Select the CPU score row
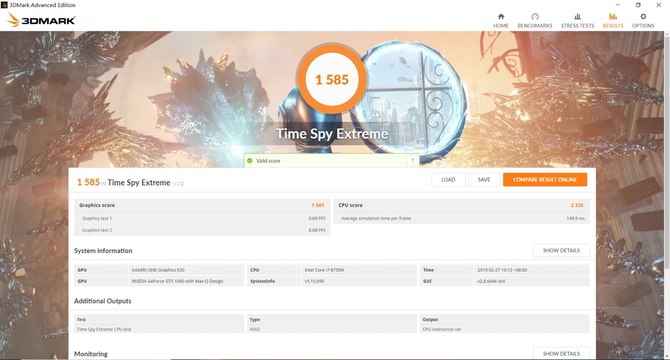Viewport: 670px width, 360px height. pyautogui.click(x=461, y=205)
